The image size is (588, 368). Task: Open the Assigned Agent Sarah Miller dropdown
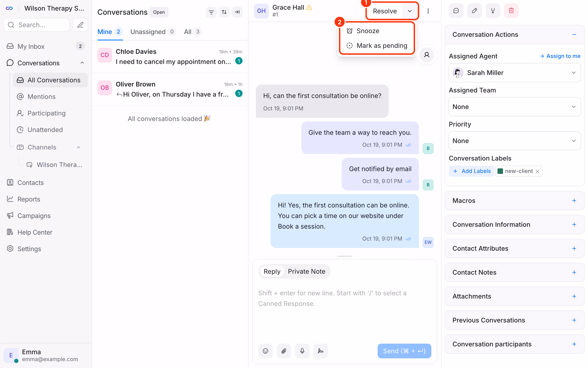click(x=514, y=72)
